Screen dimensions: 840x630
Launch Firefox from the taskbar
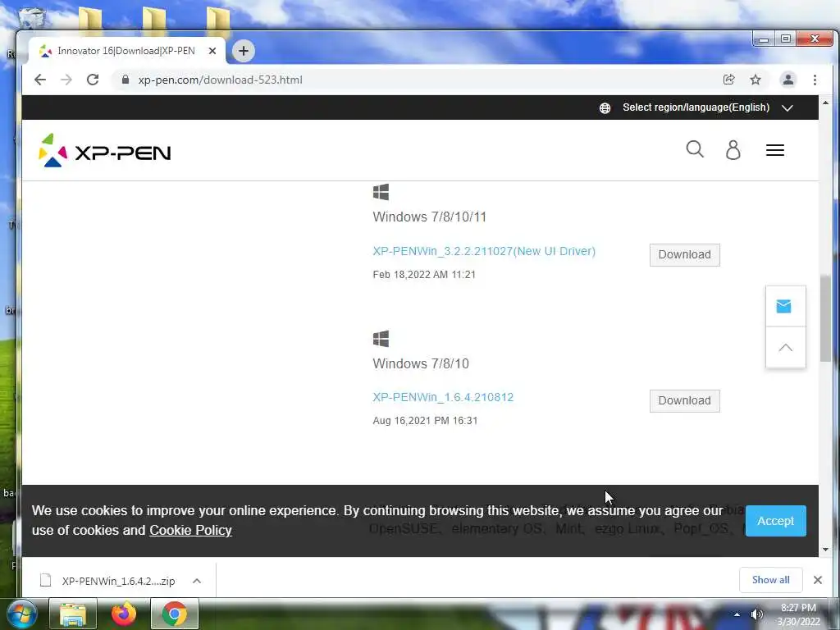pyautogui.click(x=124, y=614)
